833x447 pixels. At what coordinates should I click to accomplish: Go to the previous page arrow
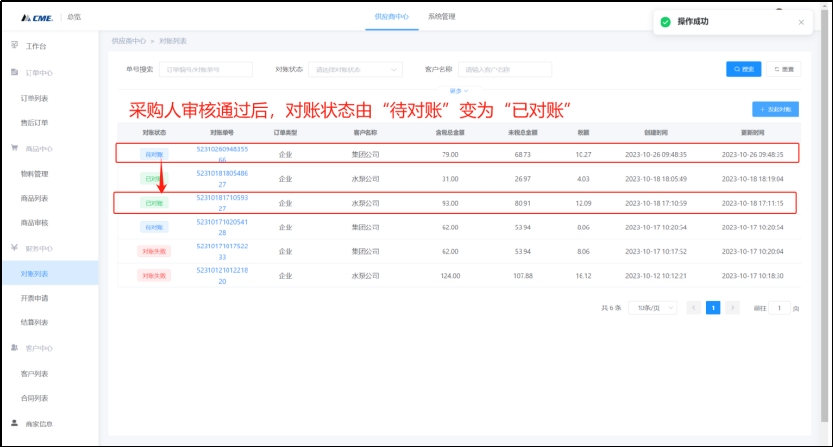[693, 308]
